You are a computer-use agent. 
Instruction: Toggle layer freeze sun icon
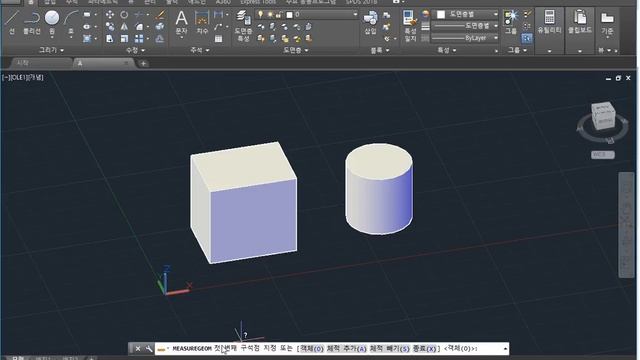pos(270,15)
